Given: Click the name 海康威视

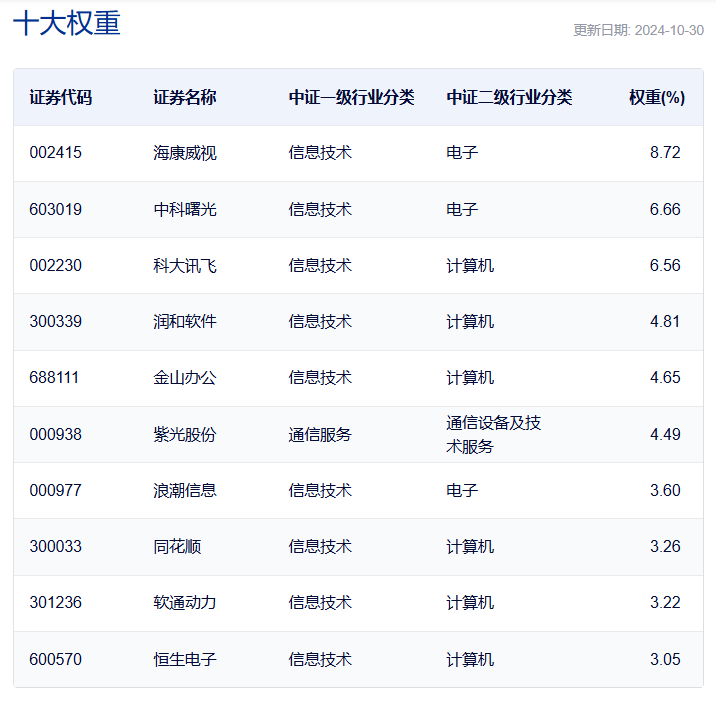Looking at the screenshot, I should (185, 153).
